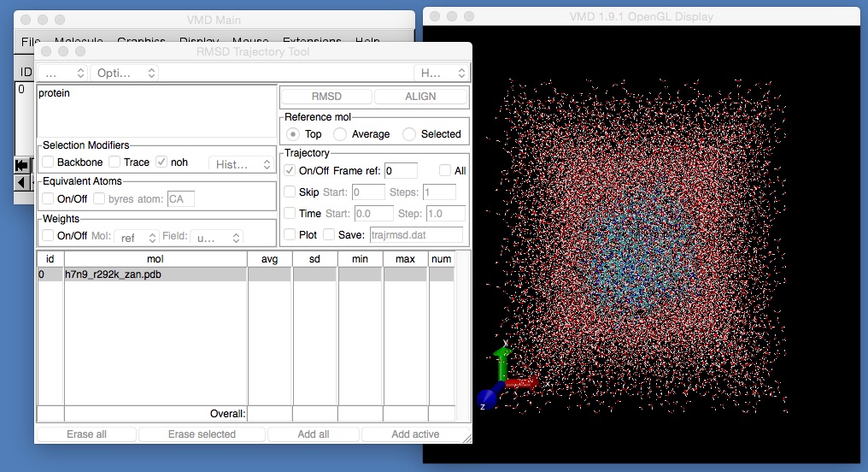868x472 pixels.
Task: Enable the Skip checkbox
Action: pyautogui.click(x=290, y=192)
